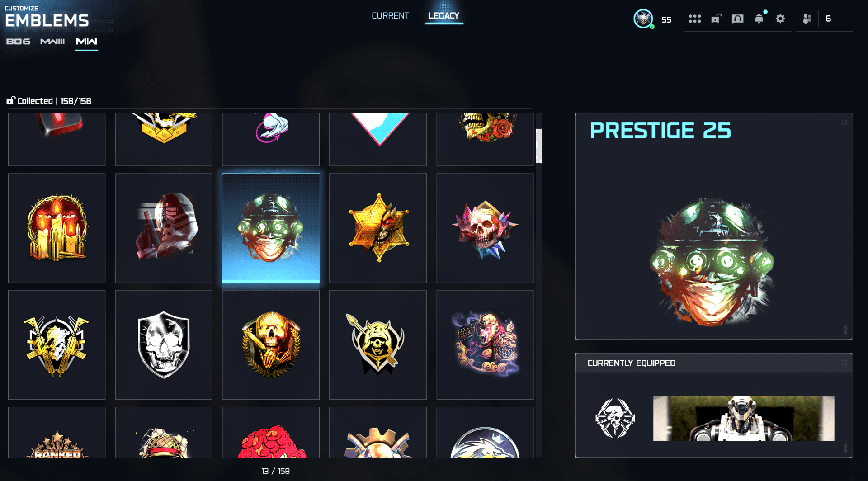Select the crystal crowned skull emblem
868x481 pixels.
[x=485, y=228]
